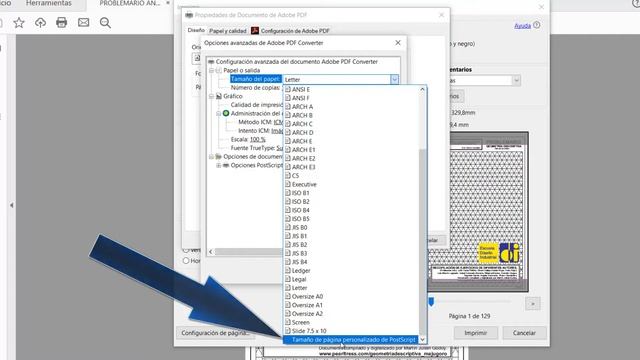The width and height of the screenshot is (640, 360).
Task: Switch to the PROBLEMARIO AN... document tab
Action: (x=130, y=3)
